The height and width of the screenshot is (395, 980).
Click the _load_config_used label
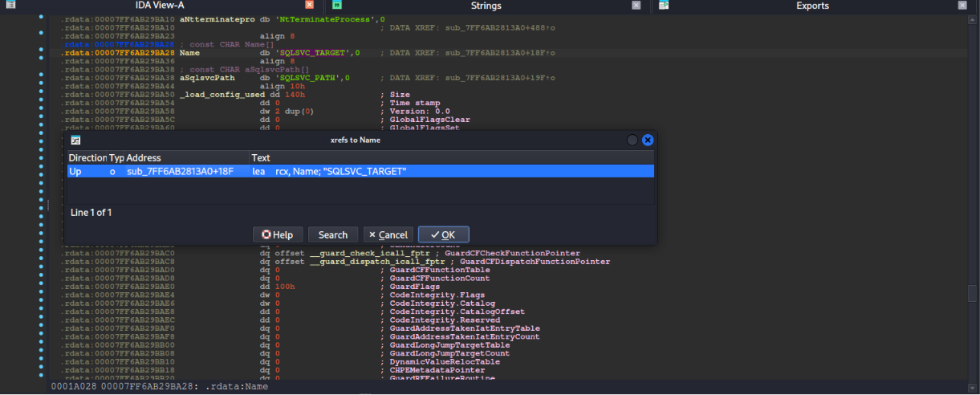point(222,94)
